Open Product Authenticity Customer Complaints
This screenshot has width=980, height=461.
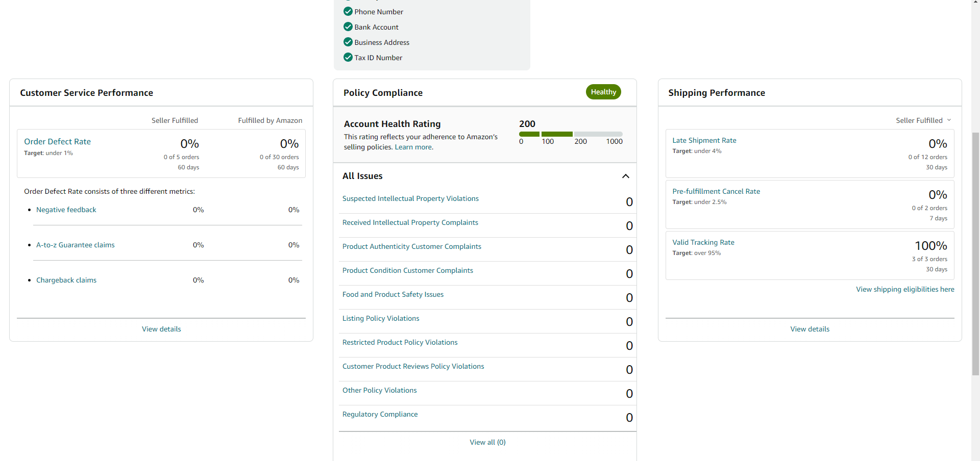[412, 246]
